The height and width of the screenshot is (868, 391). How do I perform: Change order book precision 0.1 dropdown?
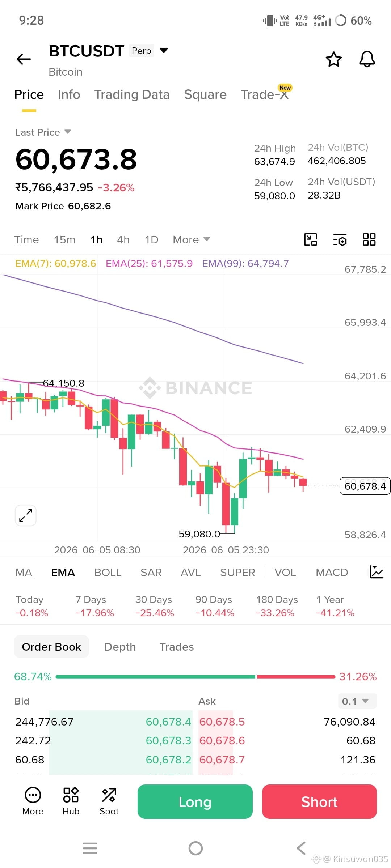tap(357, 701)
